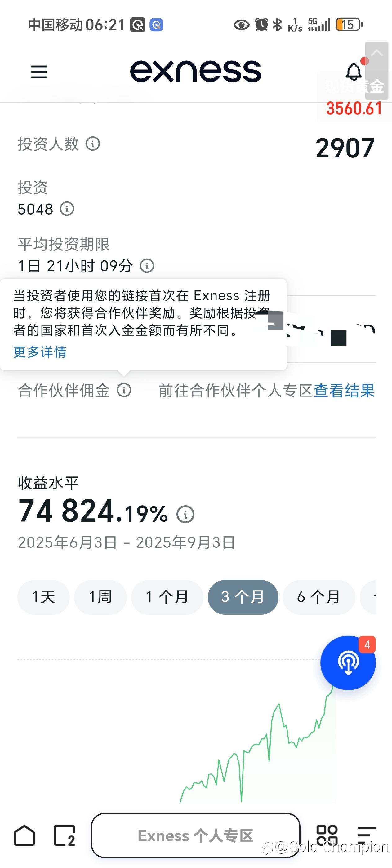The height and width of the screenshot is (868, 392).
Task: Open the hamburger menu
Action: 39,72
